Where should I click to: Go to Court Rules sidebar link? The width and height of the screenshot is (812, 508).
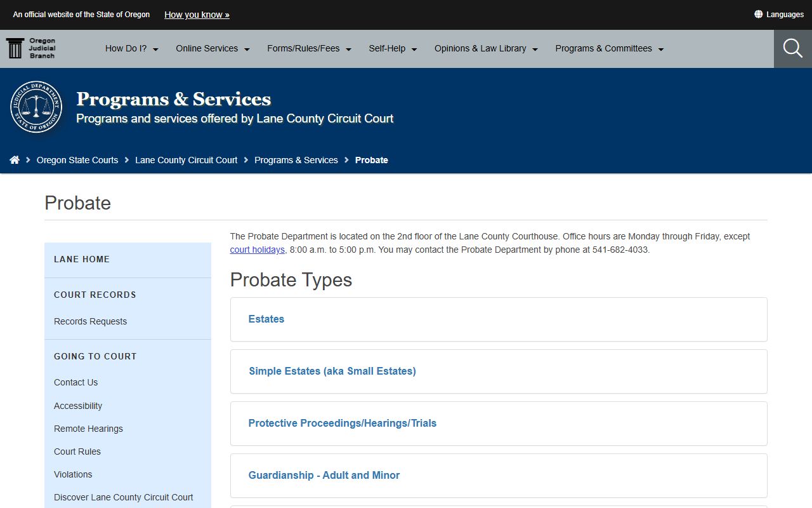77,451
